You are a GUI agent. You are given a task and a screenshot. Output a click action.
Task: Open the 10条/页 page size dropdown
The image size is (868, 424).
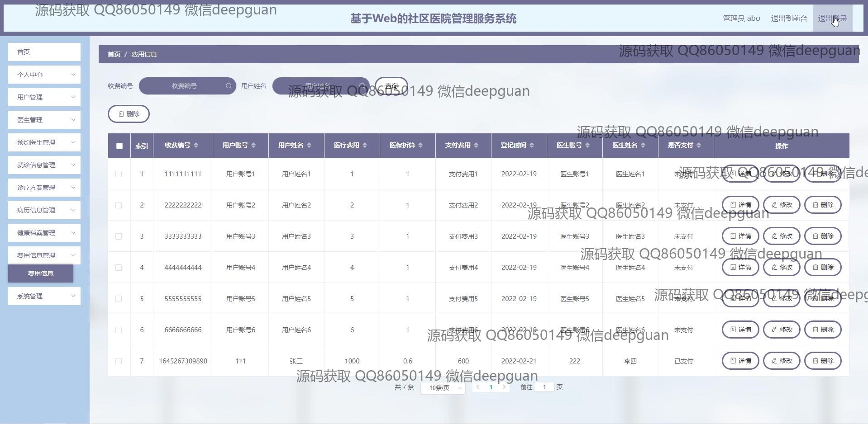point(443,388)
